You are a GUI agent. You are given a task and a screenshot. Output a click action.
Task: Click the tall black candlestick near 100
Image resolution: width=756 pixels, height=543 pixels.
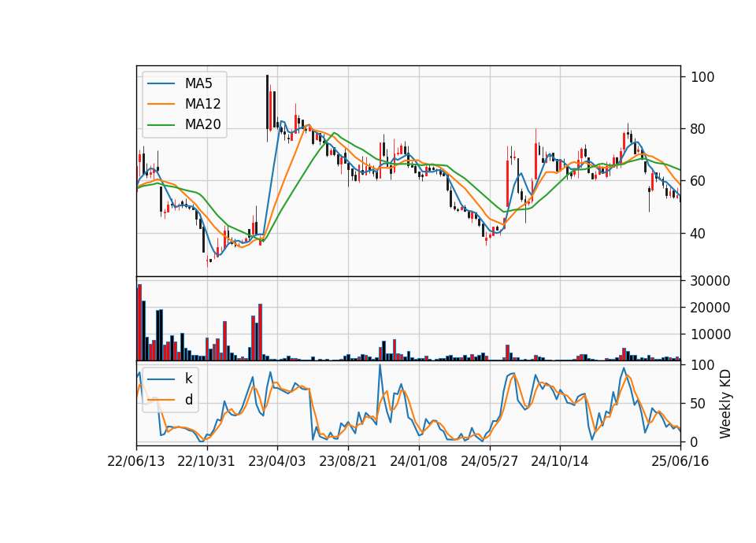pos(267,102)
